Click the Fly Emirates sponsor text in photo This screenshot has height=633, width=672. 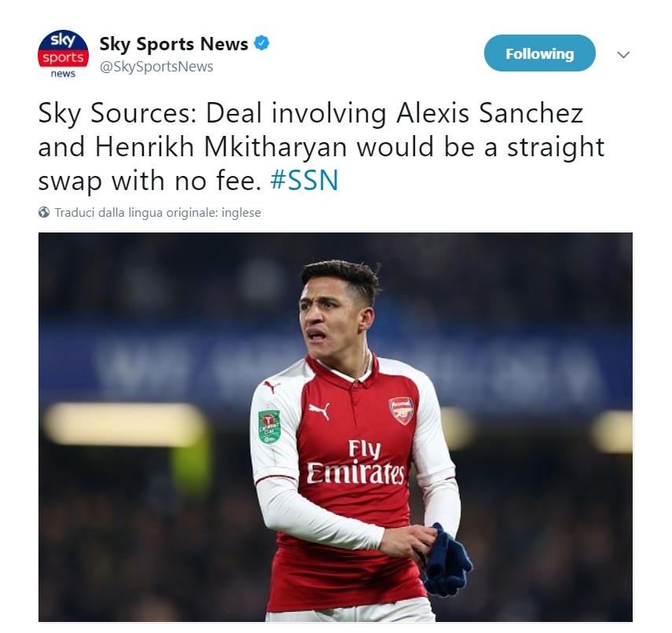click(355, 462)
